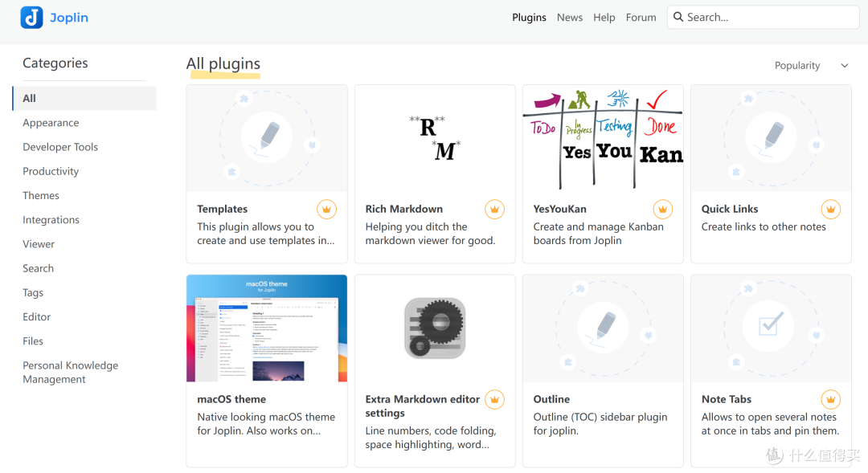Open the macOS theme screenshot thumbnail
868x473 pixels.
(x=267, y=328)
